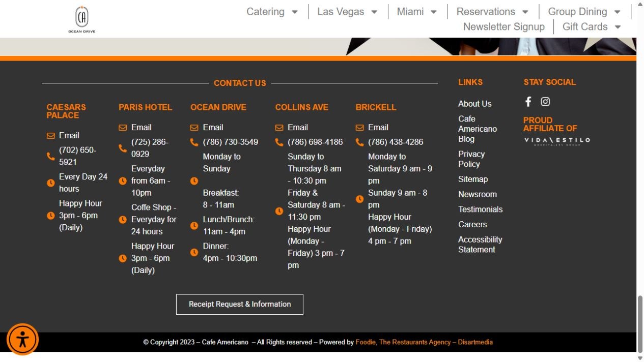The image size is (644, 362).
Task: Call Collins Ave number (786) 698-4186
Action: click(315, 142)
